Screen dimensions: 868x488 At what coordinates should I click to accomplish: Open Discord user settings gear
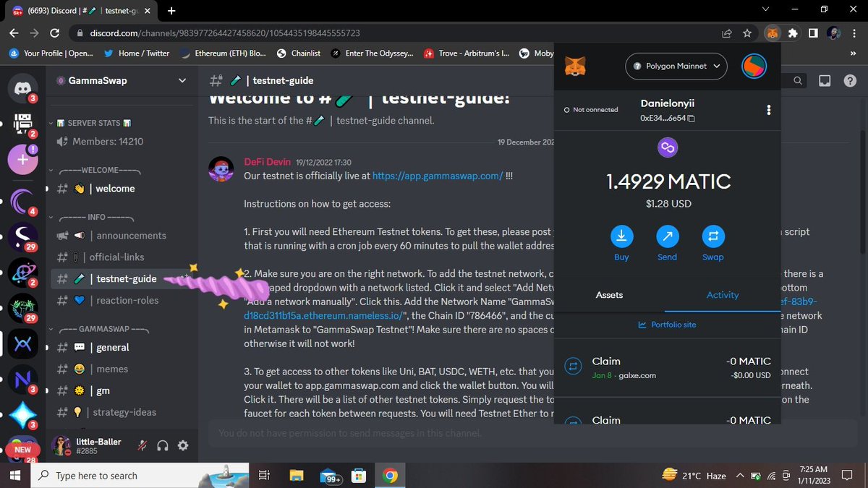click(182, 445)
